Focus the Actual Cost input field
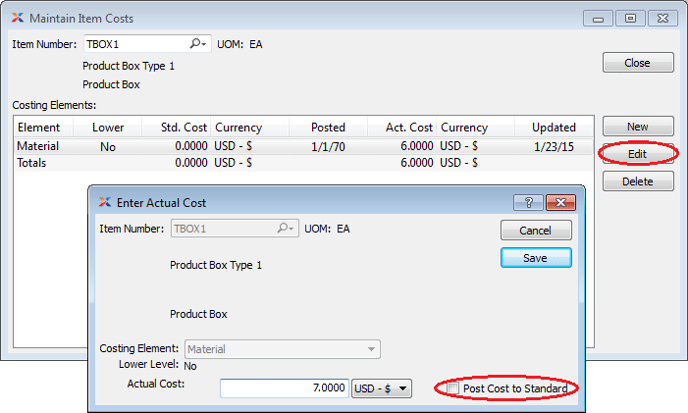 tap(284, 388)
